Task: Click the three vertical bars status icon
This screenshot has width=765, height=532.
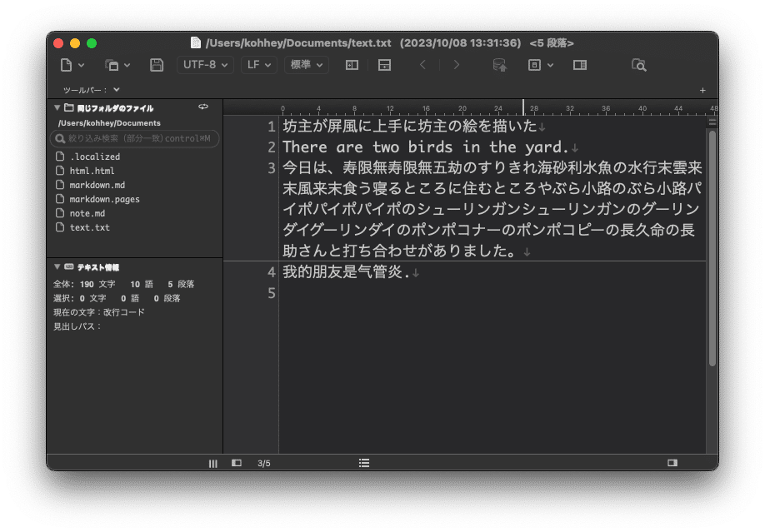Action: pos(213,463)
